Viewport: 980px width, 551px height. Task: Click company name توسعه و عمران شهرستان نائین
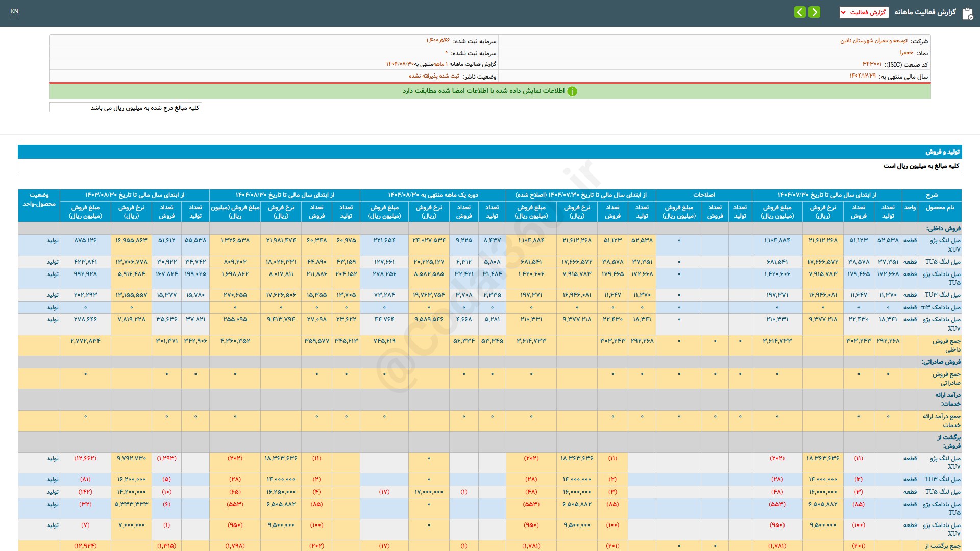[873, 41]
